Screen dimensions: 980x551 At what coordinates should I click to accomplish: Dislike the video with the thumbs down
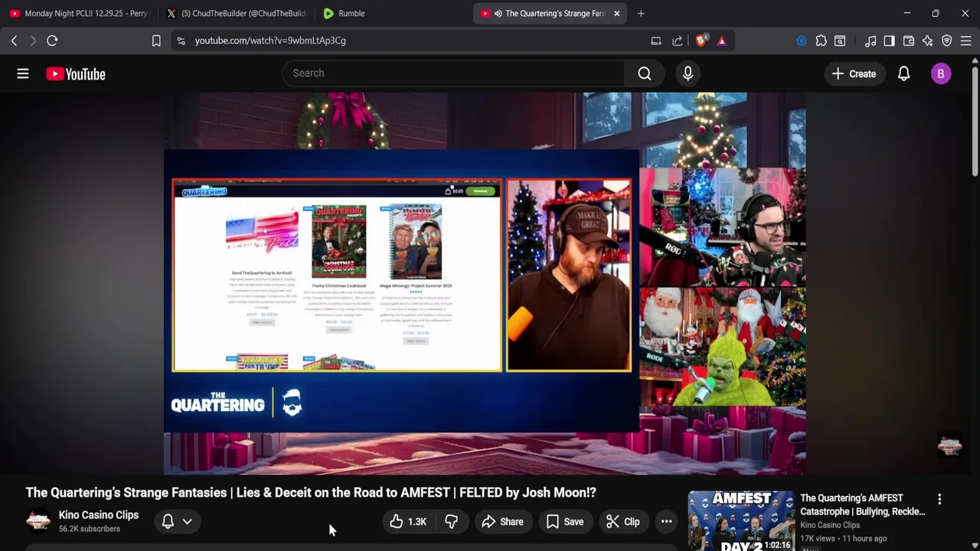452,522
